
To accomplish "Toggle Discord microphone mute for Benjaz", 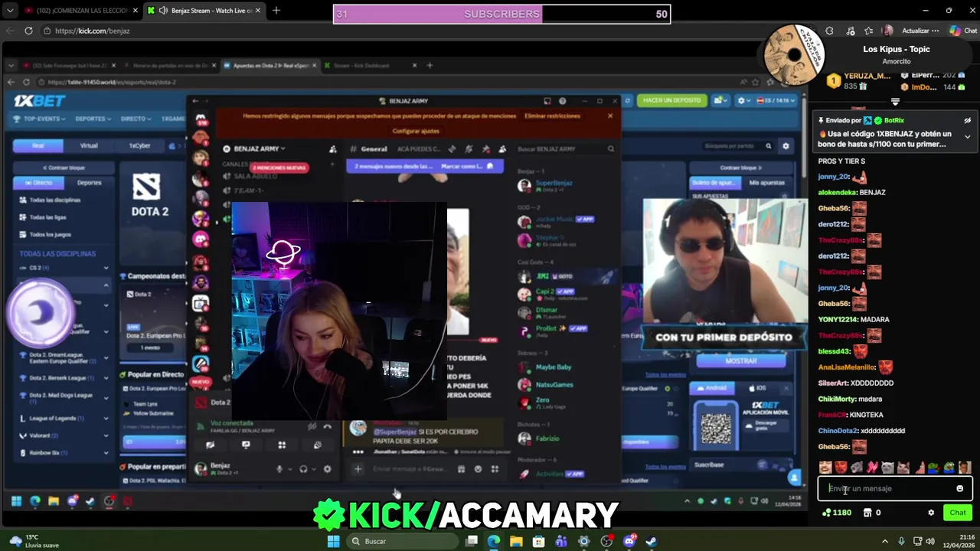I will point(279,469).
